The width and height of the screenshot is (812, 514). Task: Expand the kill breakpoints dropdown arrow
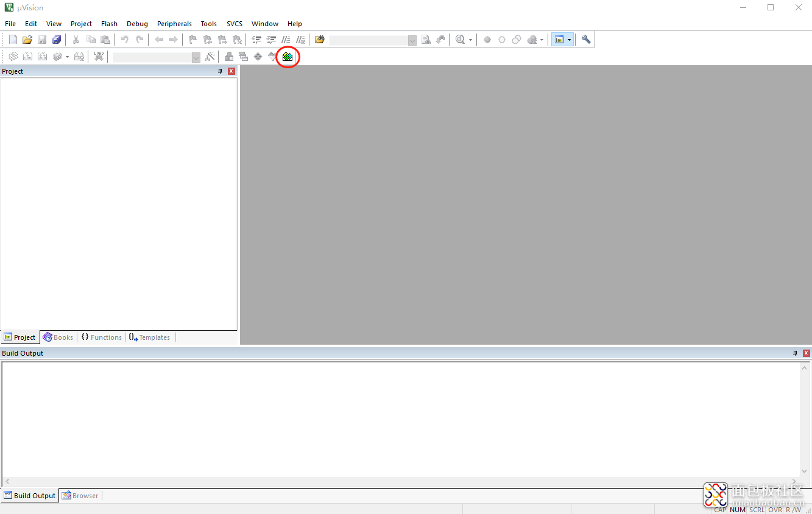[542, 40]
